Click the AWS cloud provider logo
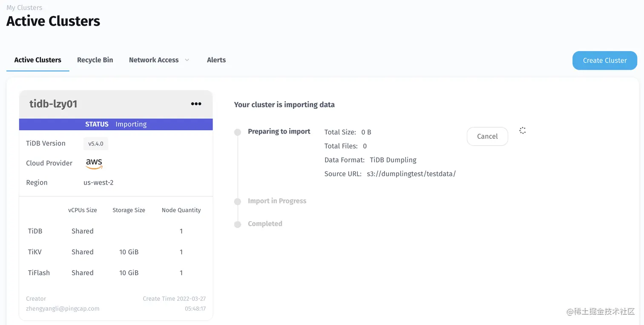Screen dimensions: 644x325 tap(94, 163)
